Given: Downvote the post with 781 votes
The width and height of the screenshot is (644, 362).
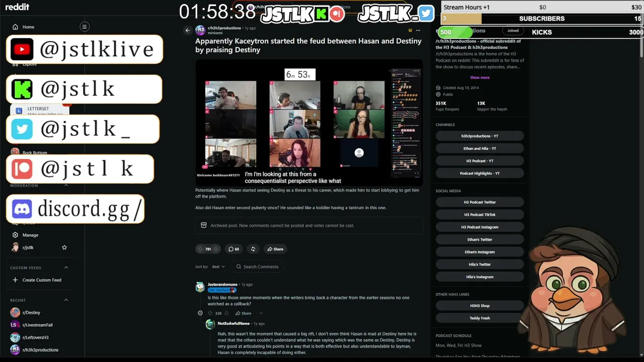Looking at the screenshot, I should pyautogui.click(x=216, y=249).
